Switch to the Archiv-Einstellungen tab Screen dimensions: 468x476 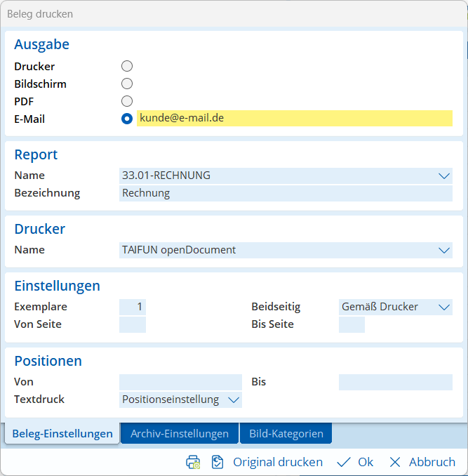click(x=180, y=434)
